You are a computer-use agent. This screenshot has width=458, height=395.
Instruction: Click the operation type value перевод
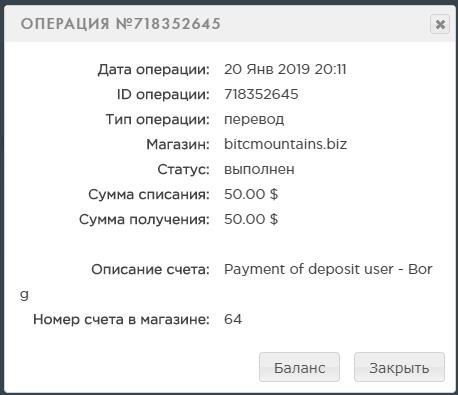coord(254,120)
